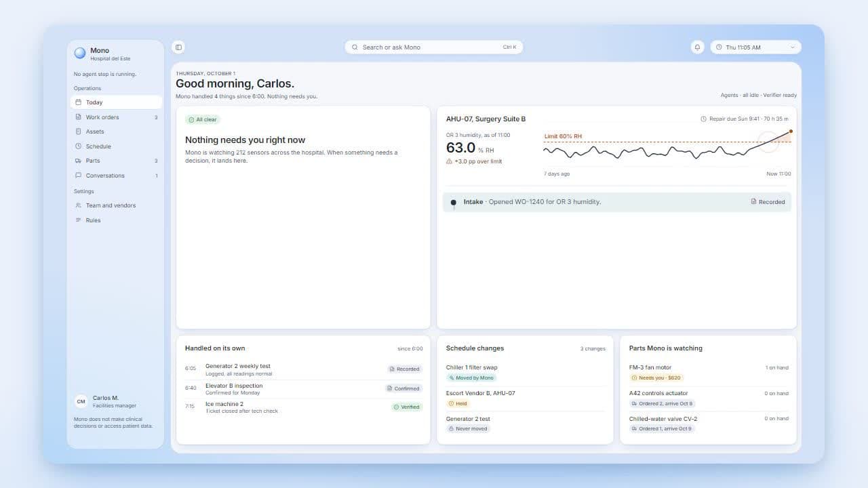Click the All clear status badge
Screen dimensions: 868x488
[203, 120]
